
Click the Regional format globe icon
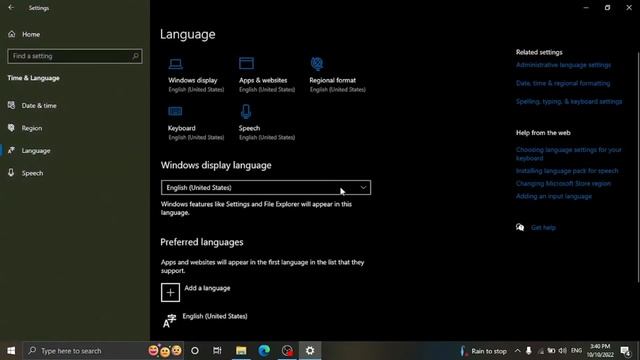coord(317,63)
